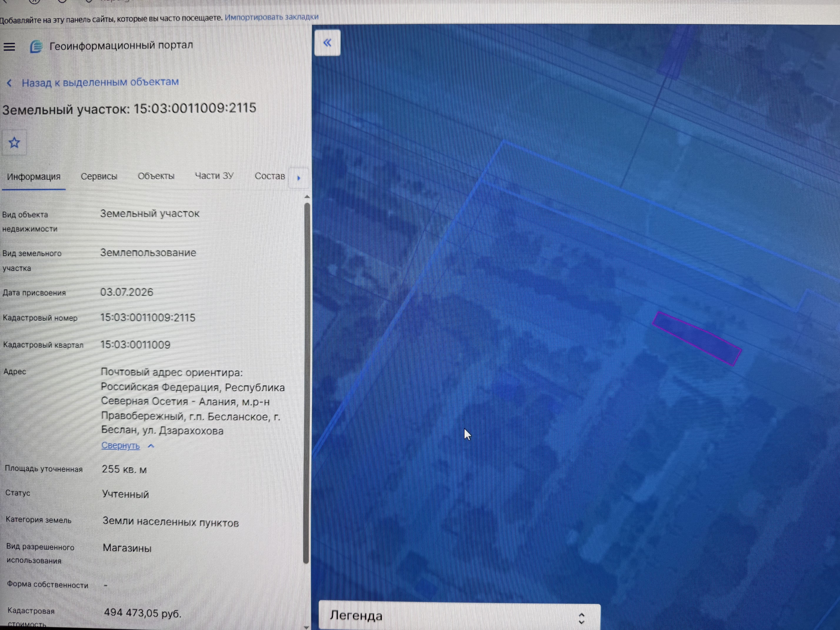
Task: Open the hamburger main menu
Action: [9, 47]
